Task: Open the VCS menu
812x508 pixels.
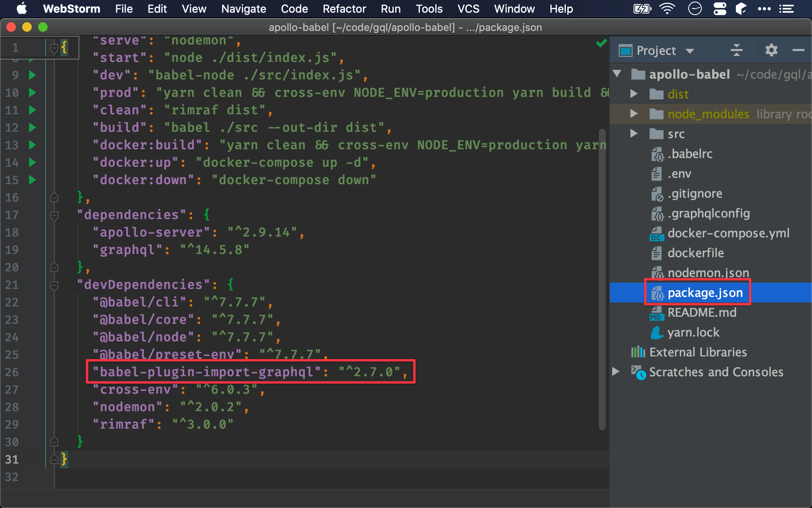Action: 469,9
